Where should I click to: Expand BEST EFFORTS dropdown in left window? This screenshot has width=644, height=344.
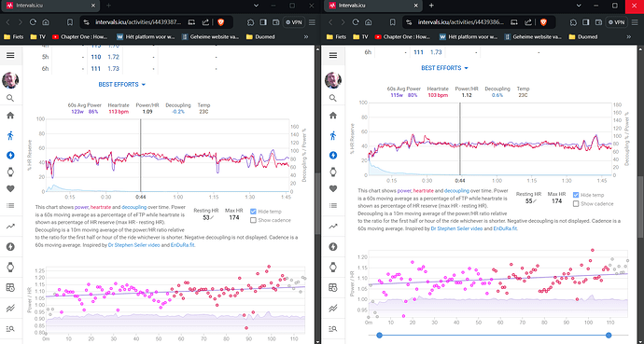(x=121, y=85)
